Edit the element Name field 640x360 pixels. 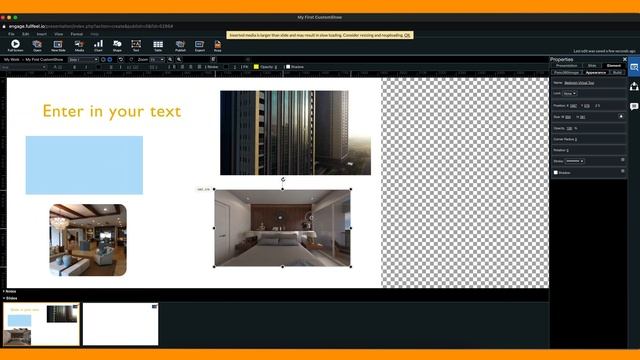tap(579, 83)
